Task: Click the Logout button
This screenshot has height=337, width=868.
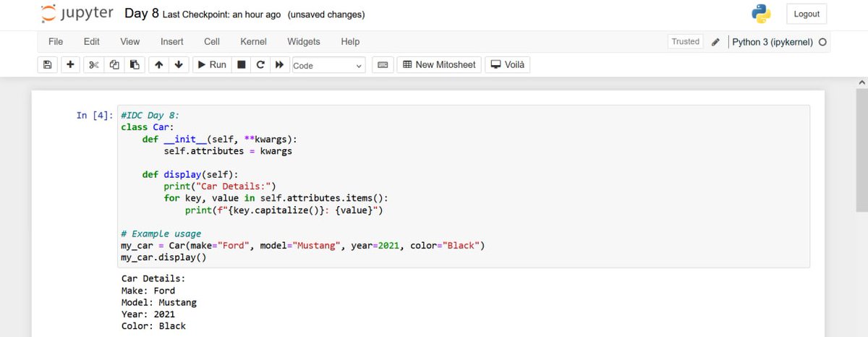Action: tap(807, 14)
